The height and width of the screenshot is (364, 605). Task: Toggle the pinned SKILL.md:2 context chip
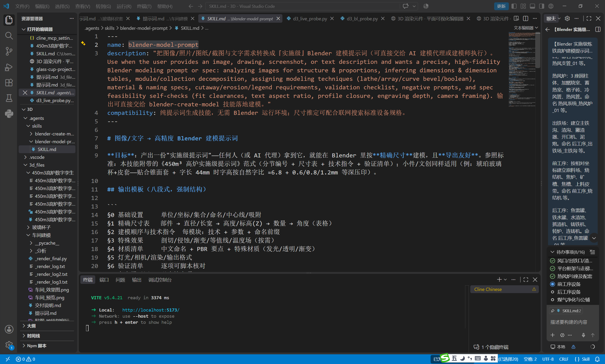point(566,311)
